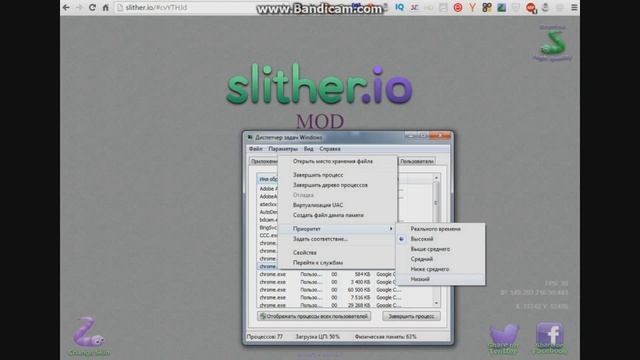Click the Процессов: 77 status text
640x360 pixels.
click(264, 337)
